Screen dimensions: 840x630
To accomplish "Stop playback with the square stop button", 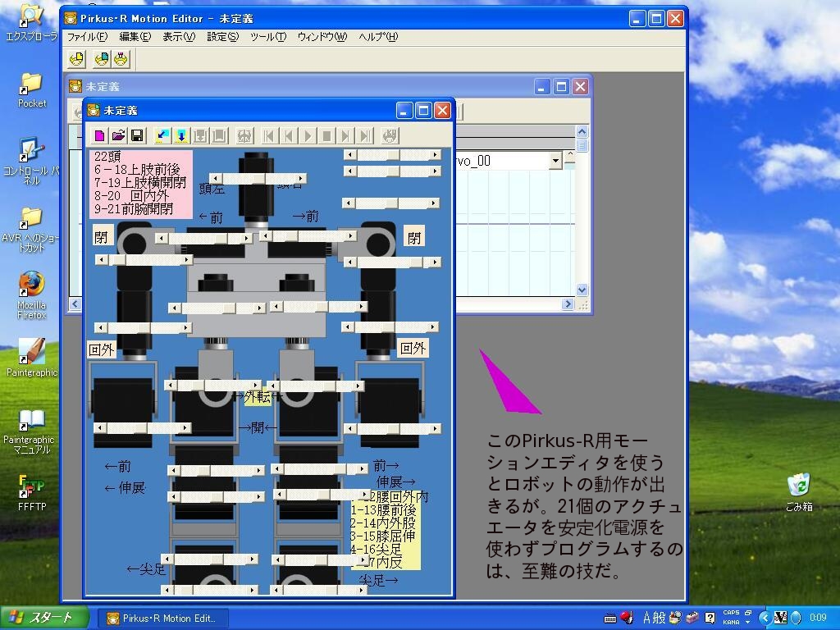I will coord(326,135).
